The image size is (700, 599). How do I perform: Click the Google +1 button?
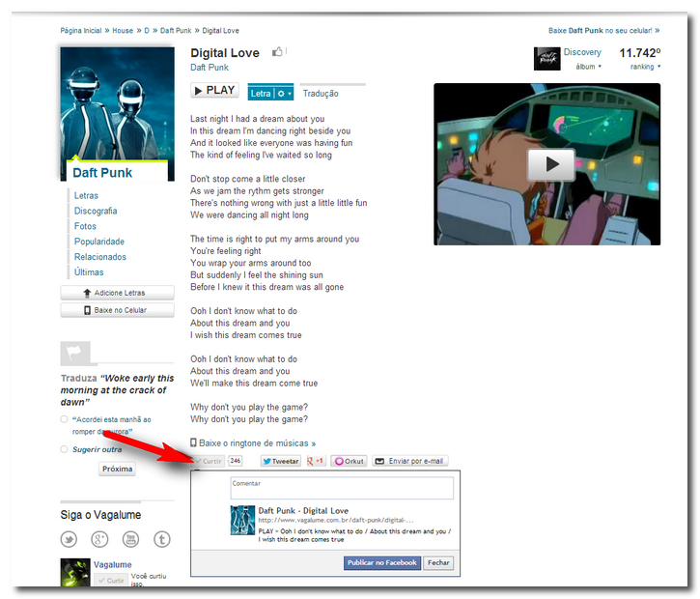[316, 461]
